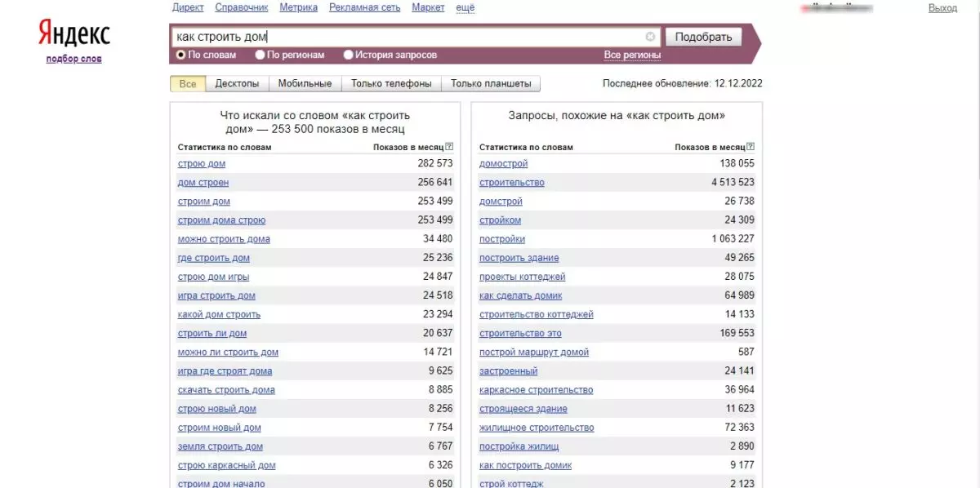Open the "стройком" similar query link
The height and width of the screenshot is (488, 980).
click(500, 220)
